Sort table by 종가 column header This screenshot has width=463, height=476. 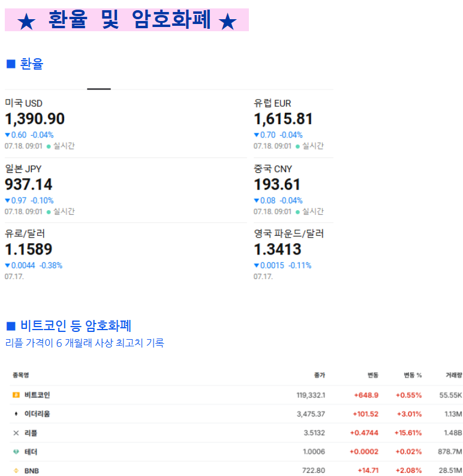click(x=320, y=375)
